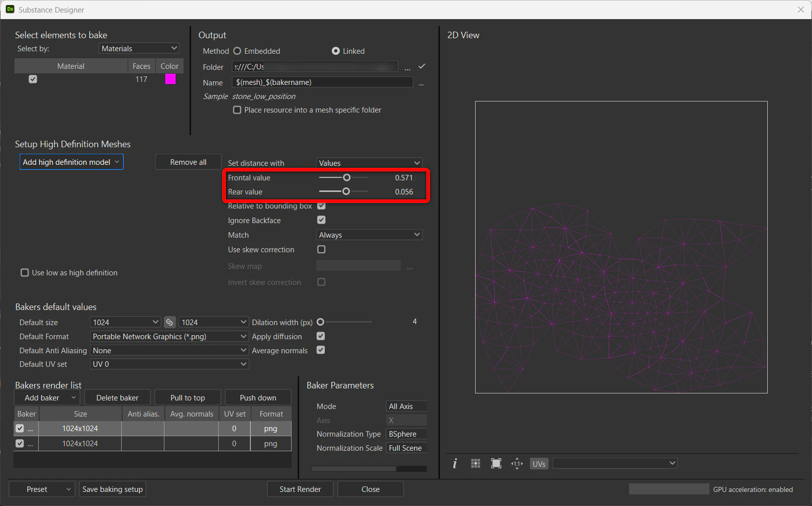Click the Rear value slider handle

[x=346, y=191]
